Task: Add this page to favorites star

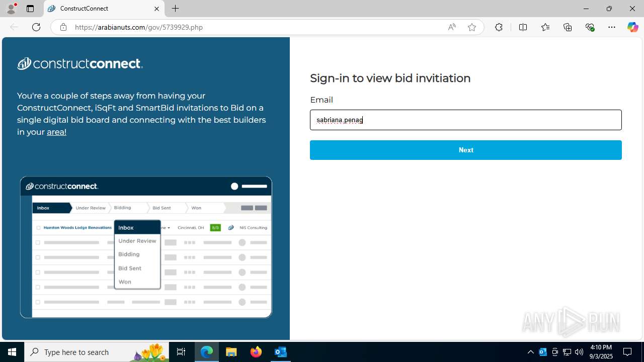Action: (x=471, y=27)
